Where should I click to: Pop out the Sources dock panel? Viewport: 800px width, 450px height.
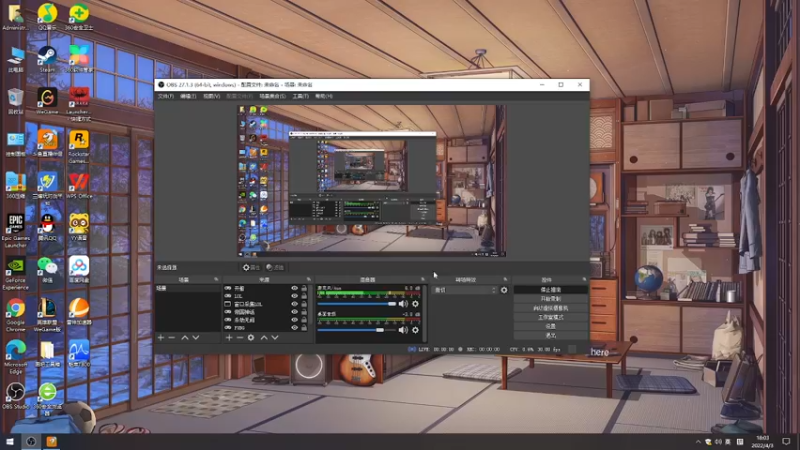pos(309,280)
